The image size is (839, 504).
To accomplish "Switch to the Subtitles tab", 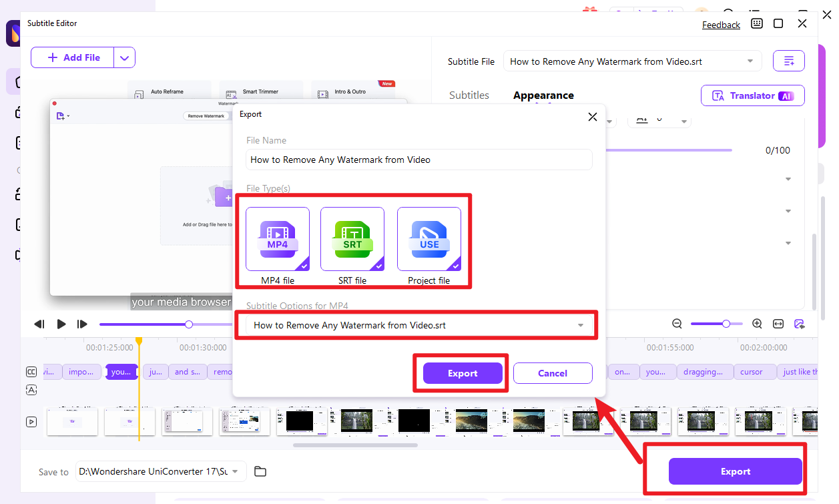I will click(469, 95).
